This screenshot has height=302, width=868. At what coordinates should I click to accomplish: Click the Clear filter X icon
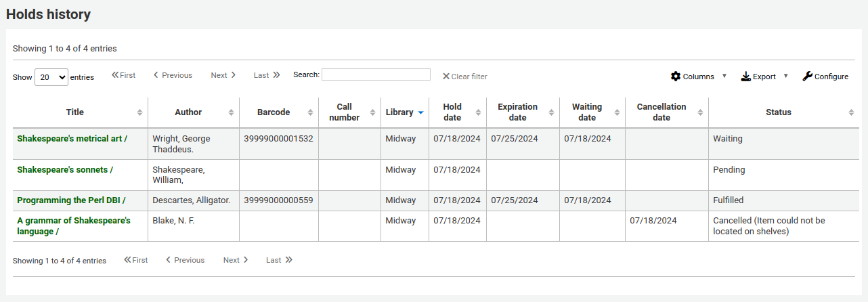coord(446,77)
